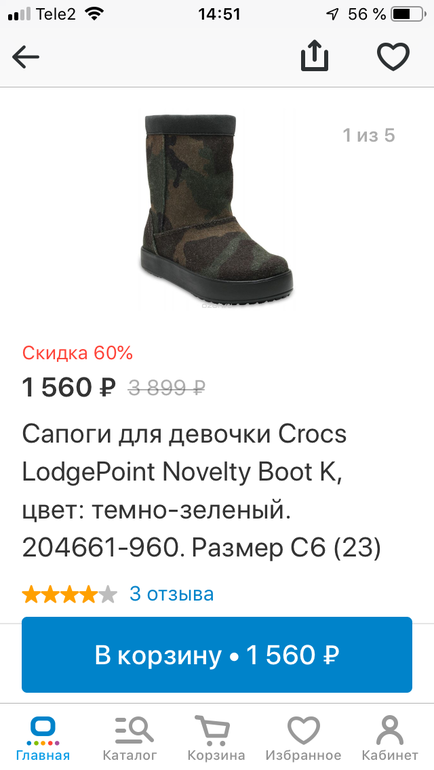The width and height of the screenshot is (434, 770).
Task: Tap the crossed-out 3 899 ₽ price
Action: 166,388
